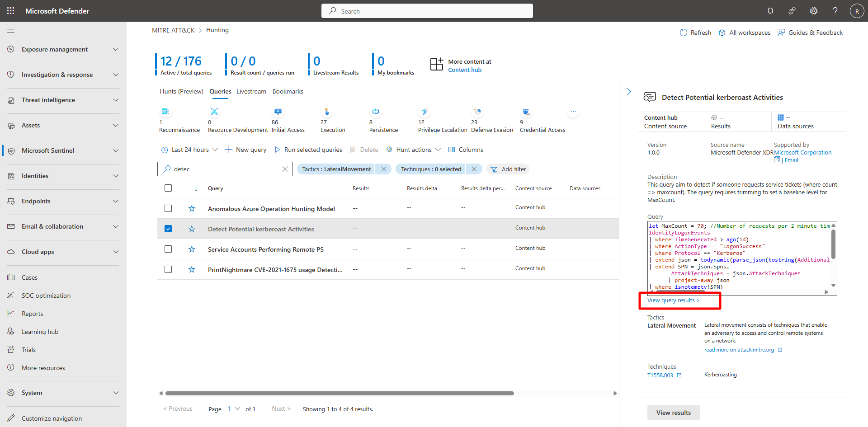Screen dimensions: 868x427
Task: Click the Defense Evasion tactic icon
Action: pyautogui.click(x=477, y=112)
